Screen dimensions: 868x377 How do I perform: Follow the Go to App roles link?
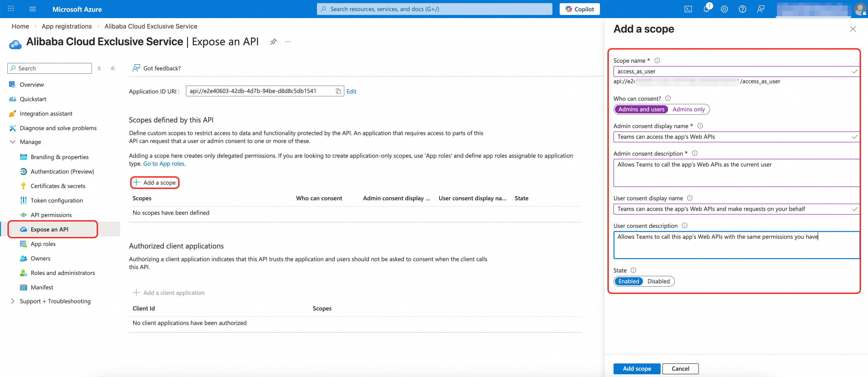[164, 164]
